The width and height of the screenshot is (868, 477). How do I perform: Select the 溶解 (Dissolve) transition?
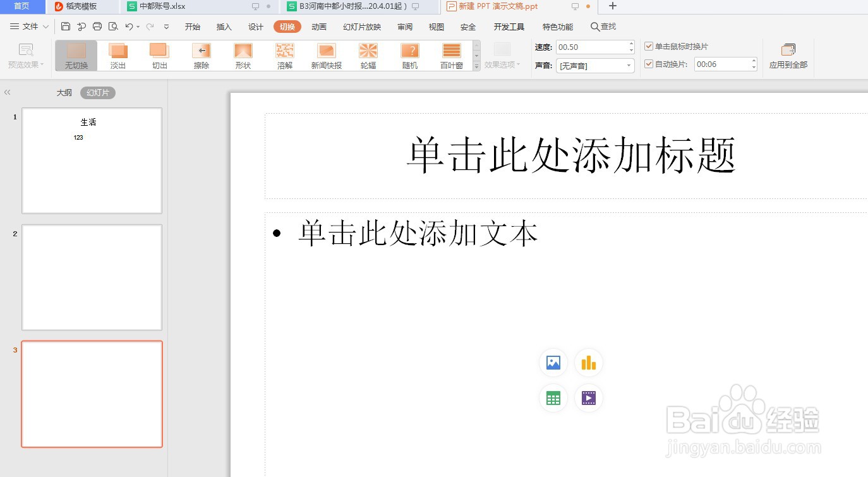click(x=284, y=55)
